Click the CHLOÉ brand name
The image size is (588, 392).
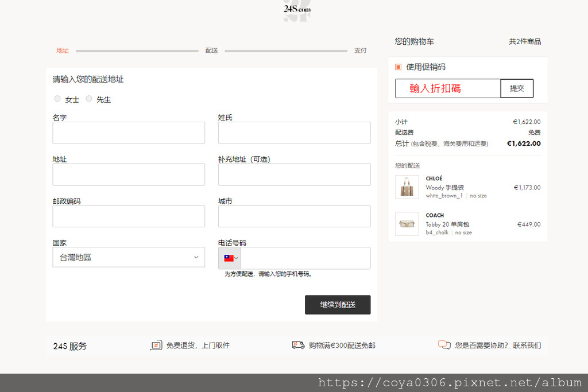[434, 178]
